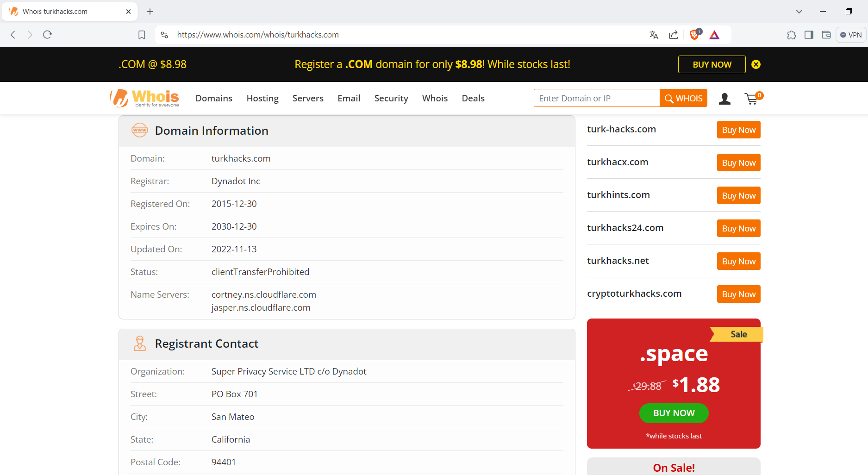This screenshot has width=868, height=475.
Task: Click suggested domain turk-hacks.com
Action: pyautogui.click(x=621, y=129)
